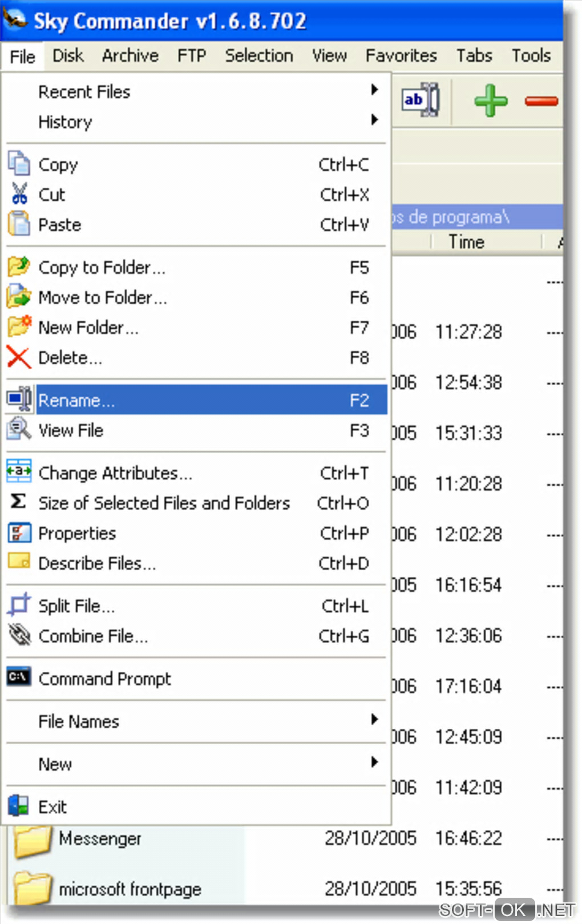
Task: Click the red X Delete icon
Action: [x=19, y=358]
